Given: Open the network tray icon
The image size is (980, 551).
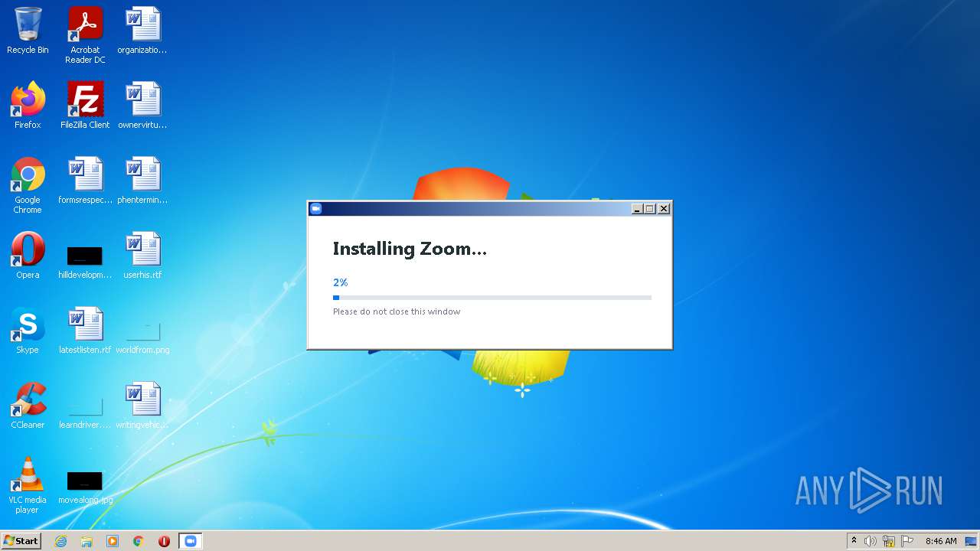Looking at the screenshot, I should pyautogui.click(x=889, y=541).
